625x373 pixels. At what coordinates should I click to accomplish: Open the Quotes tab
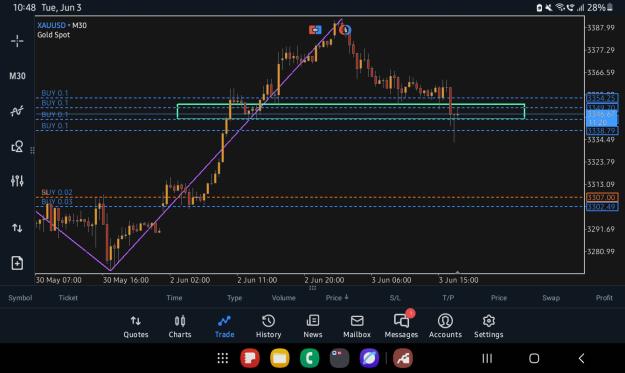[x=136, y=327]
